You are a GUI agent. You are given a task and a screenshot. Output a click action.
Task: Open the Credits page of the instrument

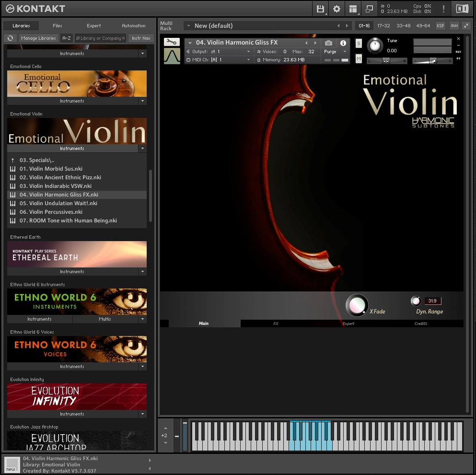point(421,324)
